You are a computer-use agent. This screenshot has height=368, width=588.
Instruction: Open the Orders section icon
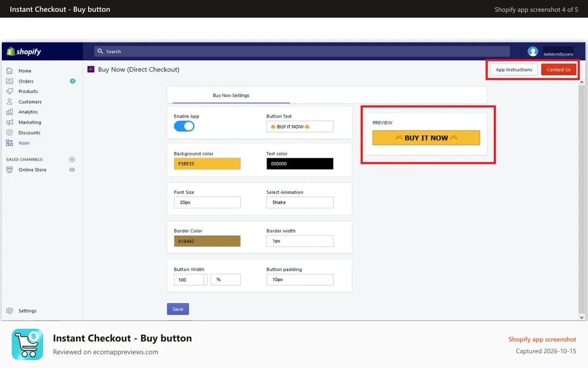coord(9,81)
